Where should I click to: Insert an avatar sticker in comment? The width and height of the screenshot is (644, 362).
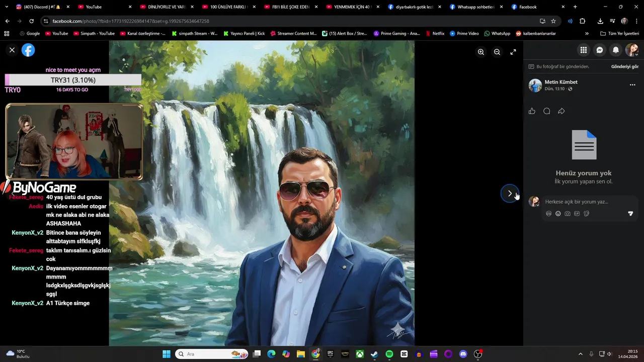(548, 214)
